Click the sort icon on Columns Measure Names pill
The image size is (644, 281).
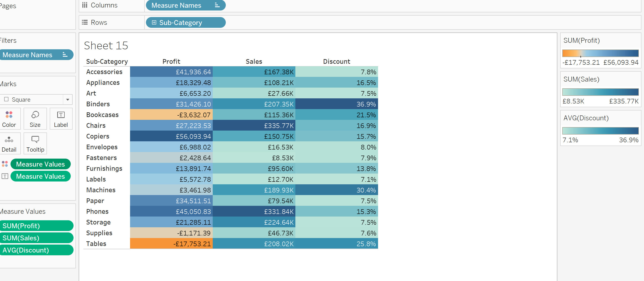(x=217, y=5)
